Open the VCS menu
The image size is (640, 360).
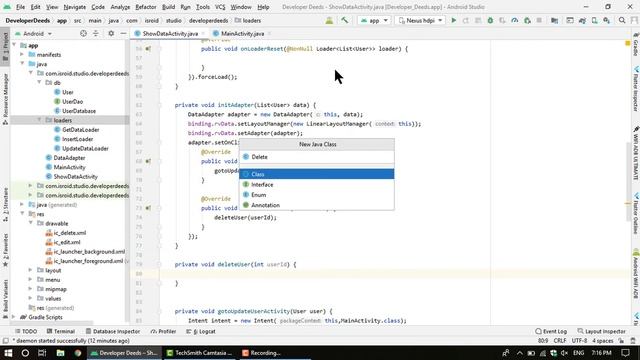(220, 7)
